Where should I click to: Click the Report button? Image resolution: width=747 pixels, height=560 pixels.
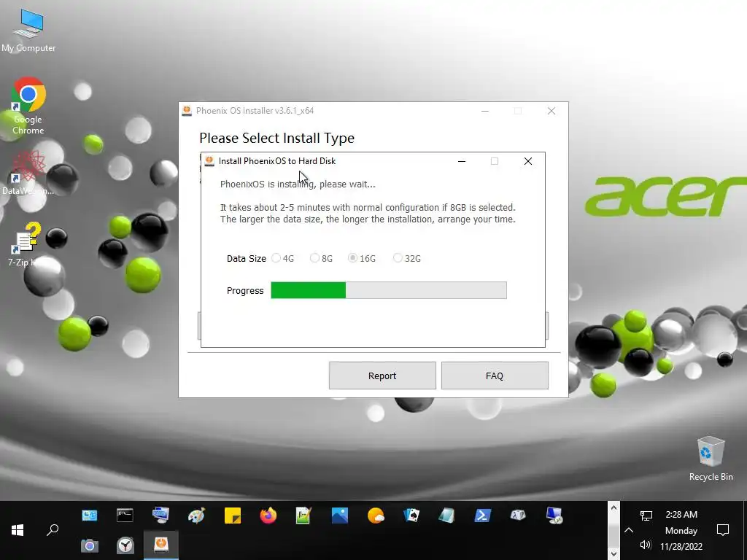[382, 376]
